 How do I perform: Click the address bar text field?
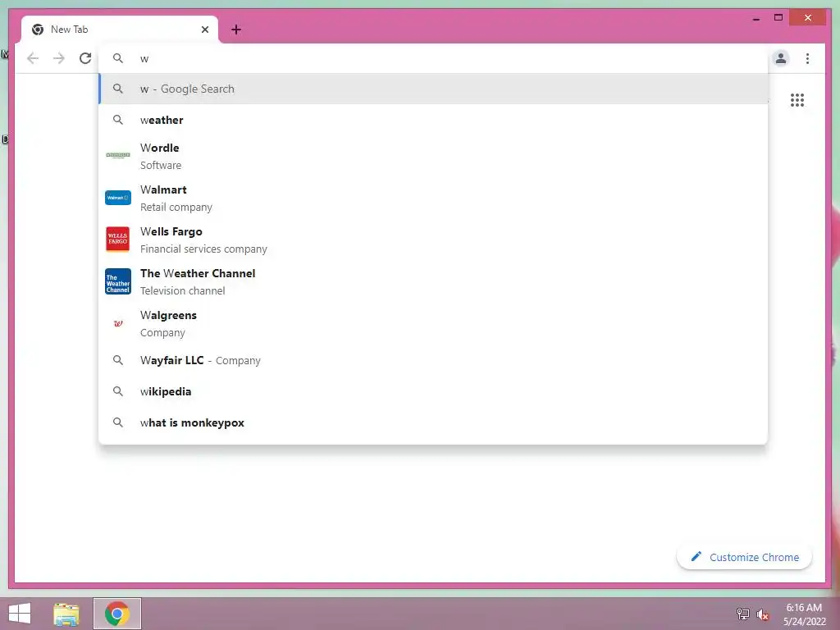(x=433, y=58)
